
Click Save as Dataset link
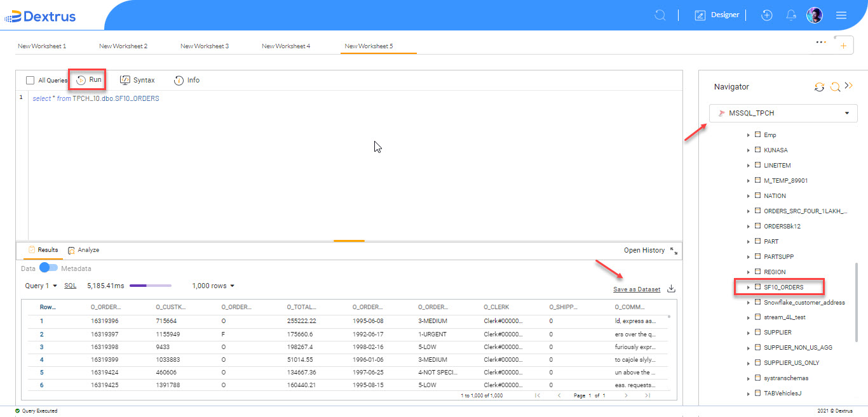(637, 289)
